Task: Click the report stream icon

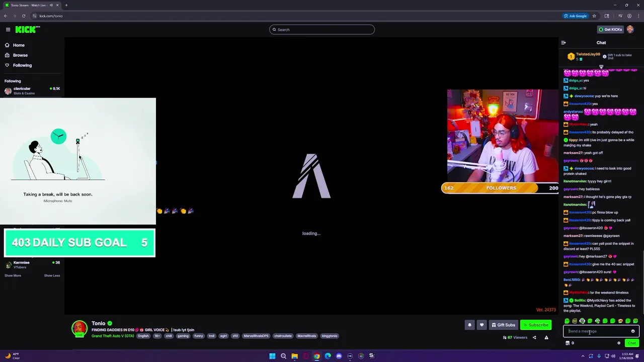Action: click(x=546, y=337)
